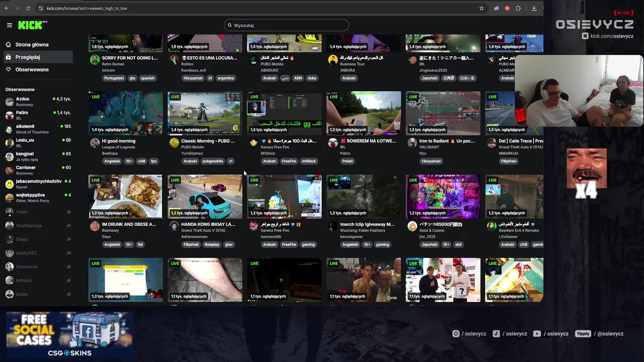The width and height of the screenshot is (644, 362).
Task: Click the purple extension icon in toolbar
Action: (497, 8)
